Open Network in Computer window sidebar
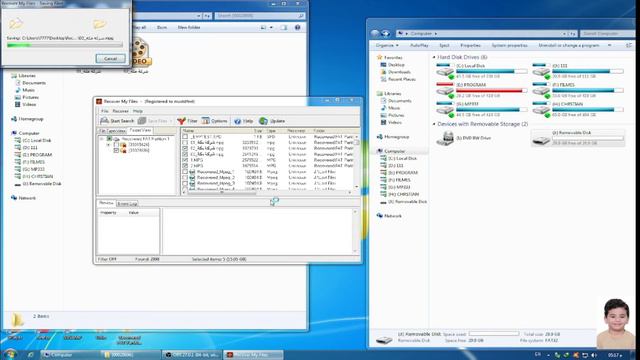The image size is (640, 360). click(x=389, y=216)
